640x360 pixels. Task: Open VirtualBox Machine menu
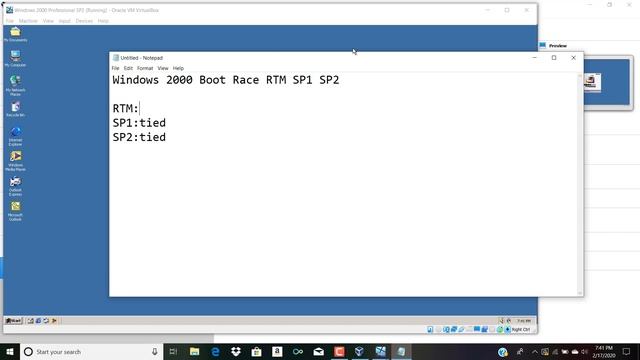28,21
